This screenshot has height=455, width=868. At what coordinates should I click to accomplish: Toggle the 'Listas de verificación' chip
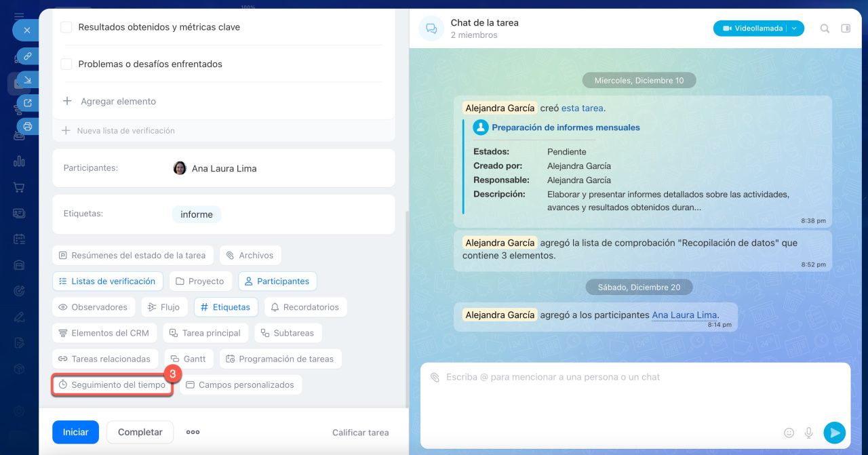pos(107,281)
